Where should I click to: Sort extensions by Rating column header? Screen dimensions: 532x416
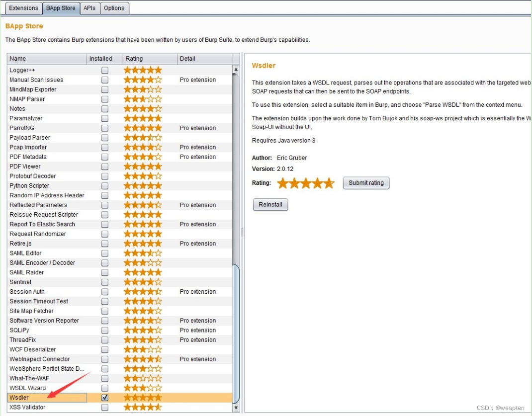[150, 59]
